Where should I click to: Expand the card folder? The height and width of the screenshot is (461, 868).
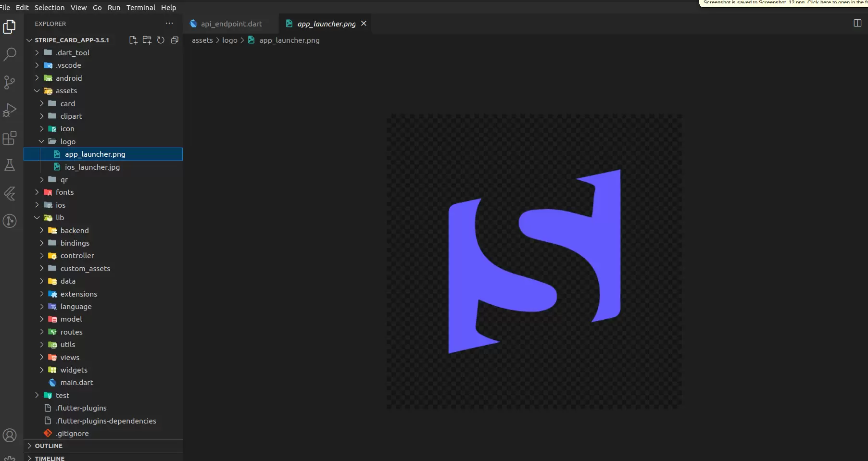click(103, 103)
